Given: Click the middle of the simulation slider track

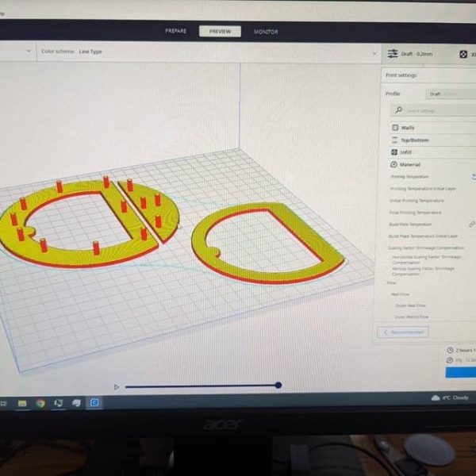Looking at the screenshot, I should tap(201, 386).
